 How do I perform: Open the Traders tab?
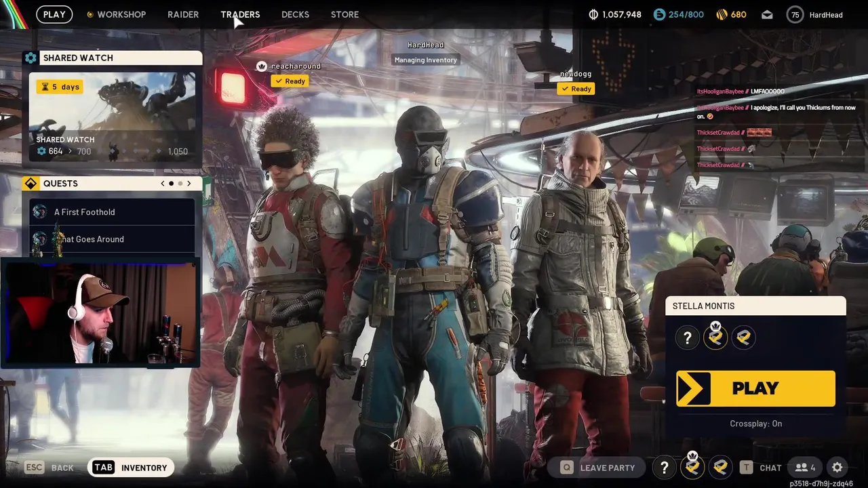[x=240, y=14]
